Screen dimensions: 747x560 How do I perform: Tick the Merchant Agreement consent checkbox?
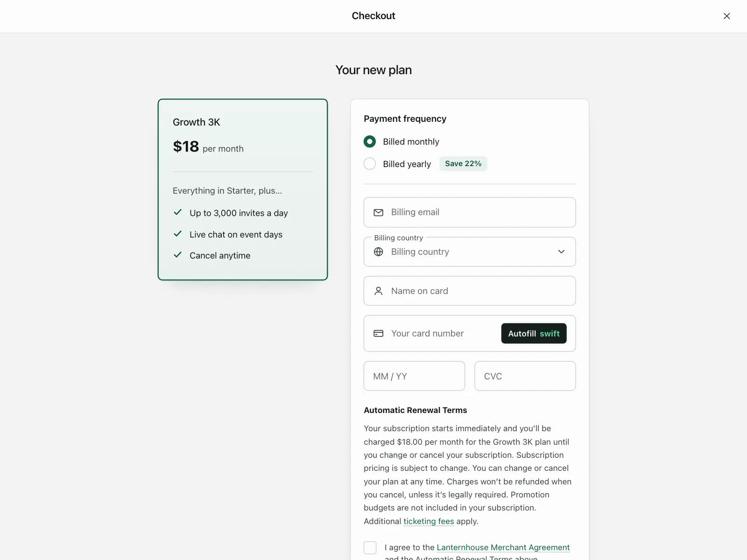[370, 547]
